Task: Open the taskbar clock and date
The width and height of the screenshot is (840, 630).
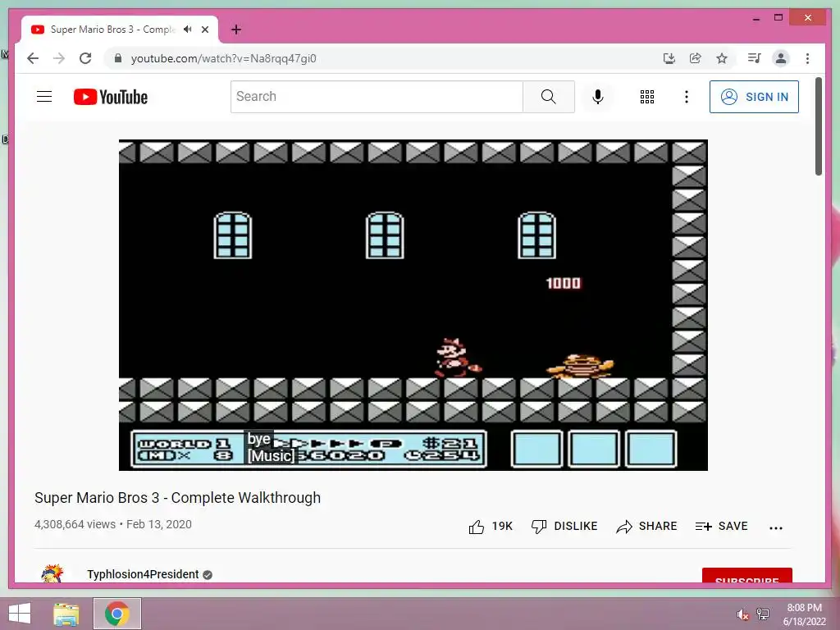Action: pos(804,614)
